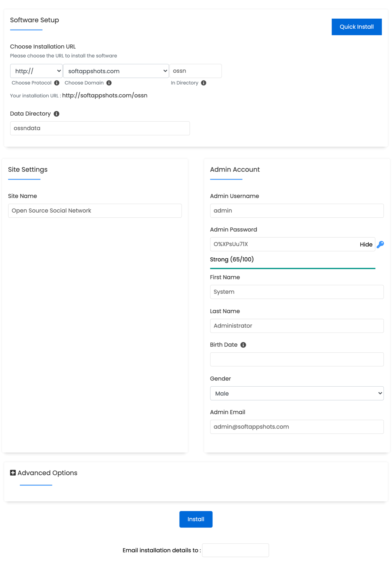This screenshot has height=581, width=392.
Task: Click the empty Birth Date field
Action: coord(297,359)
